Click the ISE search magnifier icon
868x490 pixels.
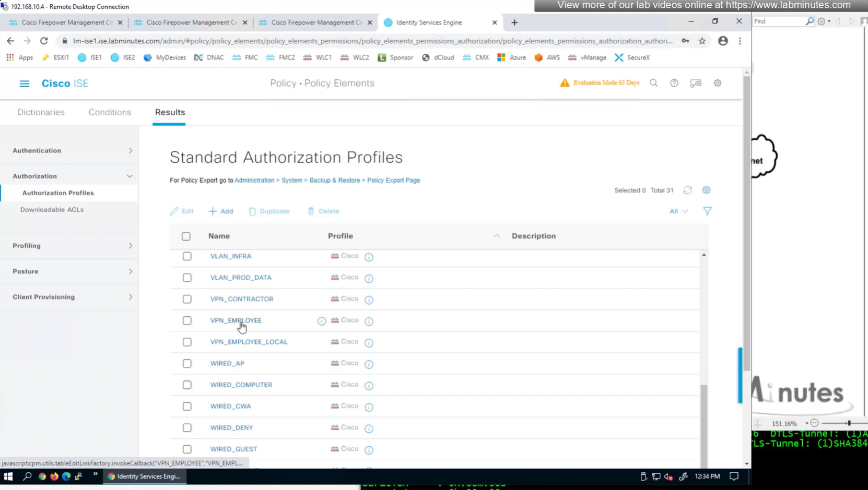653,83
